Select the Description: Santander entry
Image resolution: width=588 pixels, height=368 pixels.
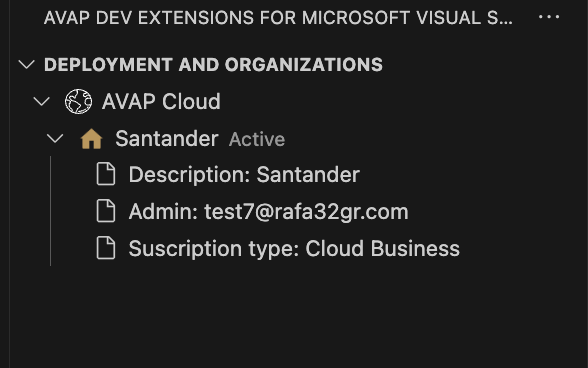tap(244, 175)
